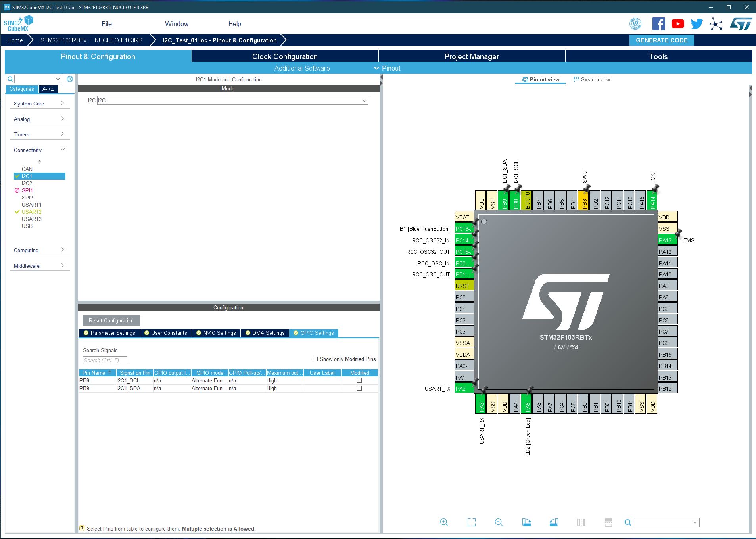Click the list layout icon in pinout toolbar
Viewport: 756px width, 539px height.
click(608, 522)
